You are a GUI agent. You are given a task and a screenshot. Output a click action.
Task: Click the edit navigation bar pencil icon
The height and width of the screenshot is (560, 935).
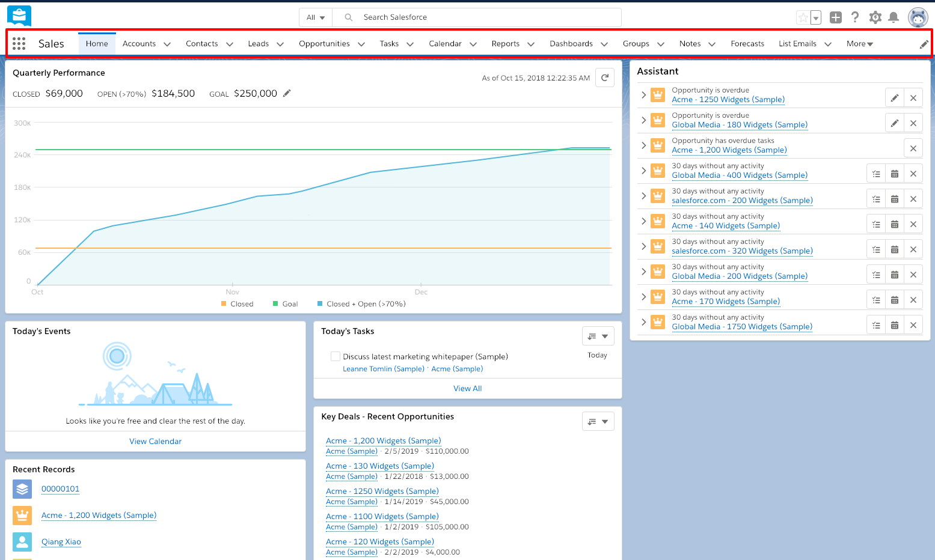(x=924, y=44)
